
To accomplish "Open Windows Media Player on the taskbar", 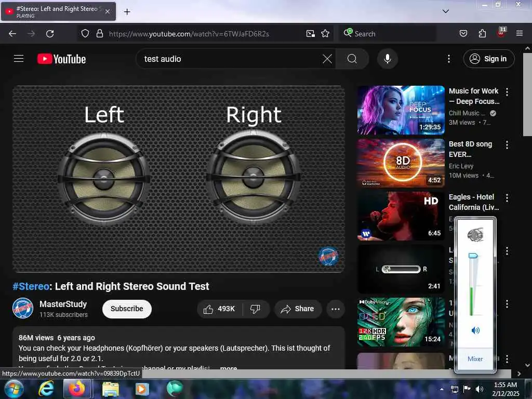I will tap(142, 389).
